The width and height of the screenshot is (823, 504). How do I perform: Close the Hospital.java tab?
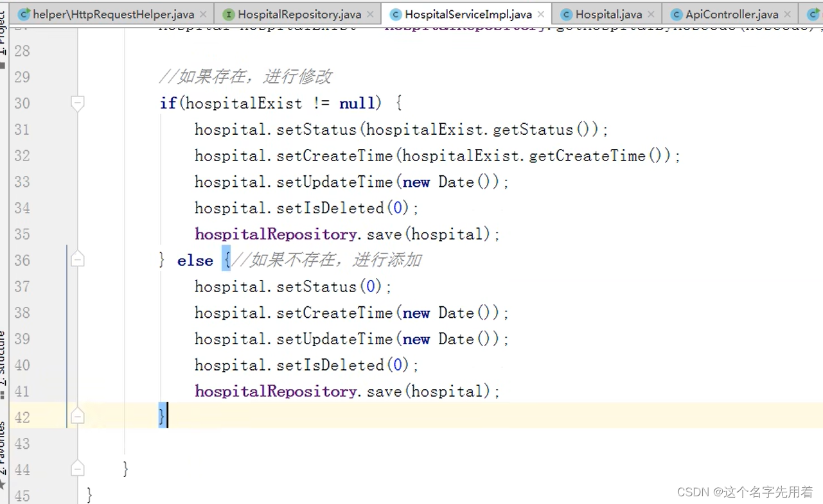(651, 14)
